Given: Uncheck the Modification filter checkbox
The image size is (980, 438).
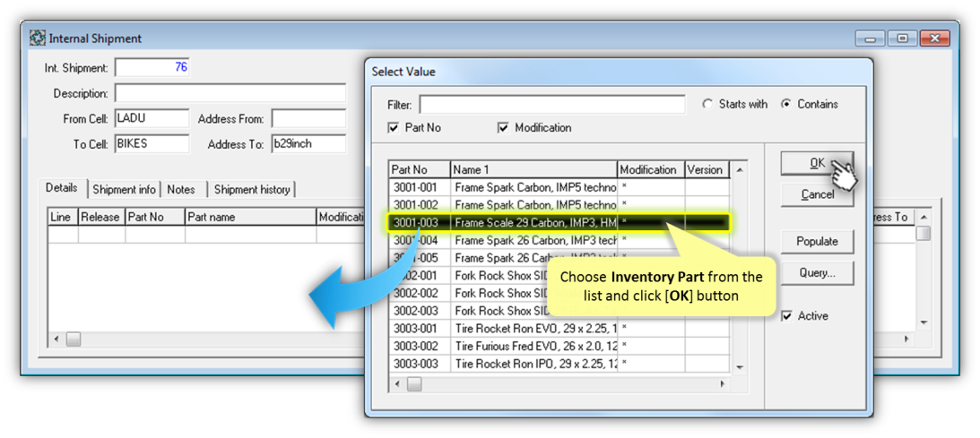Looking at the screenshot, I should [503, 128].
